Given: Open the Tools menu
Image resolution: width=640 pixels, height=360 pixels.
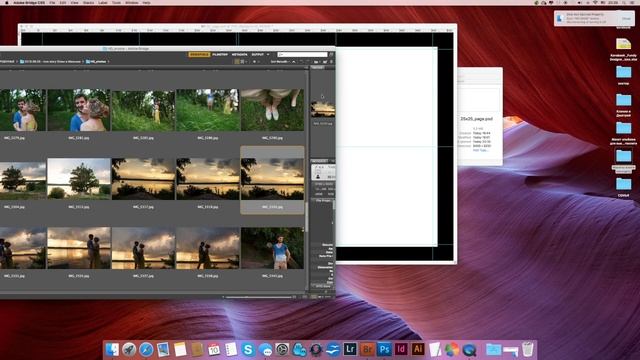Looking at the screenshot, I should coord(116,2).
